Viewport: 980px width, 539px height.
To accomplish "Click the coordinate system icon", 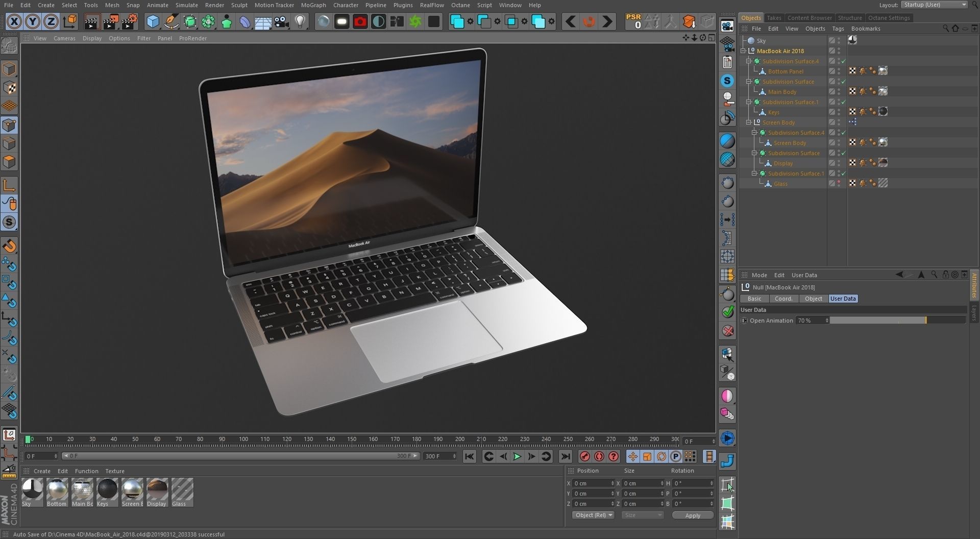I will coord(70,21).
